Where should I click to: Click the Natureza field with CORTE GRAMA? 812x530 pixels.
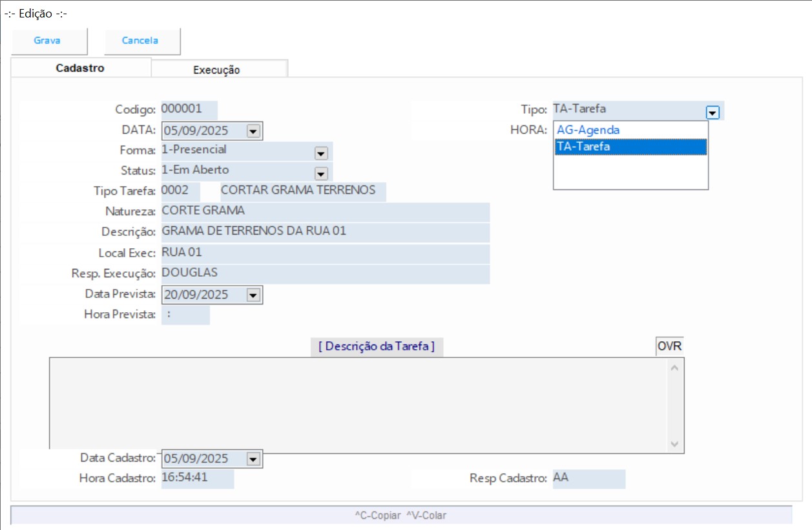click(x=324, y=211)
